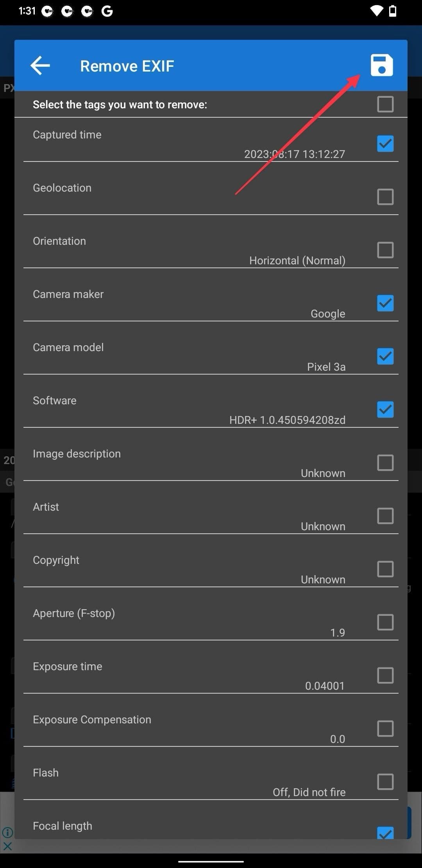Check the Exposure time checkbox
Screen dimensions: 422x868
[385, 675]
